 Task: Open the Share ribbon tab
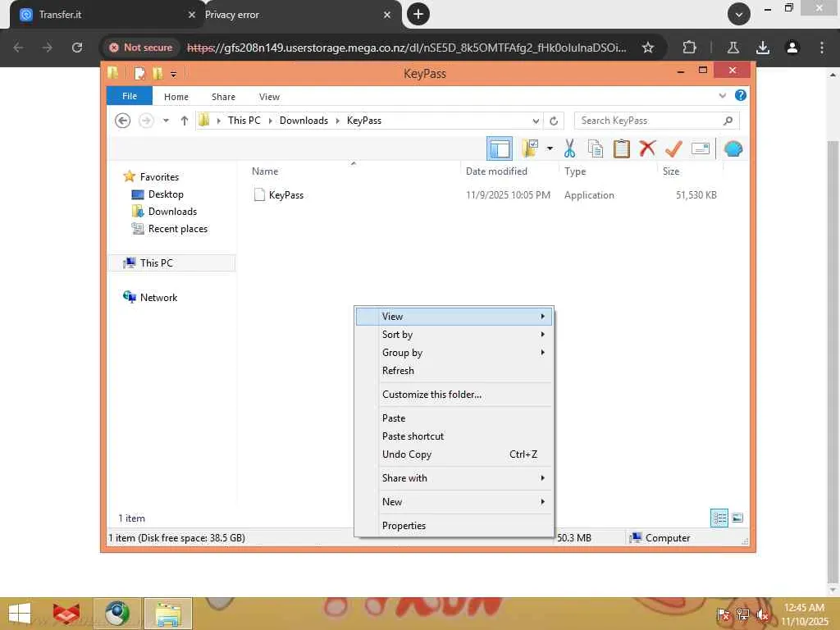[223, 97]
